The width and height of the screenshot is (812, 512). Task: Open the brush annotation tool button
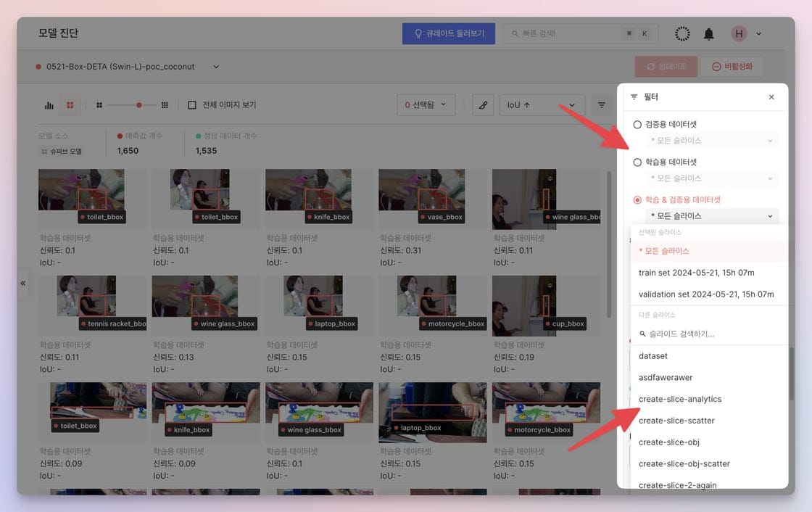pos(483,105)
